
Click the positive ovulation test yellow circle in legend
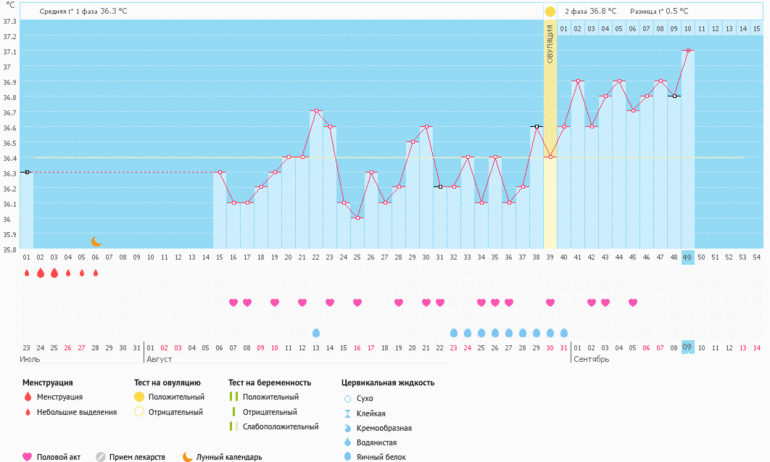click(x=140, y=396)
